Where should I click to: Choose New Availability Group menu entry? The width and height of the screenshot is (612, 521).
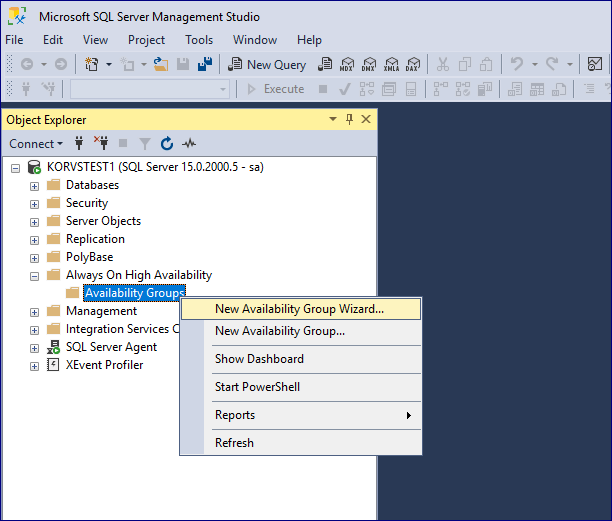click(x=301, y=331)
